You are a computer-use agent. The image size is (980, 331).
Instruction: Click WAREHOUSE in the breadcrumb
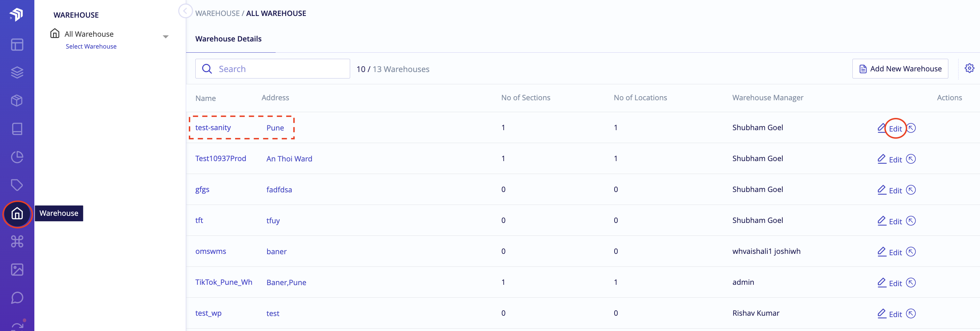pos(218,13)
